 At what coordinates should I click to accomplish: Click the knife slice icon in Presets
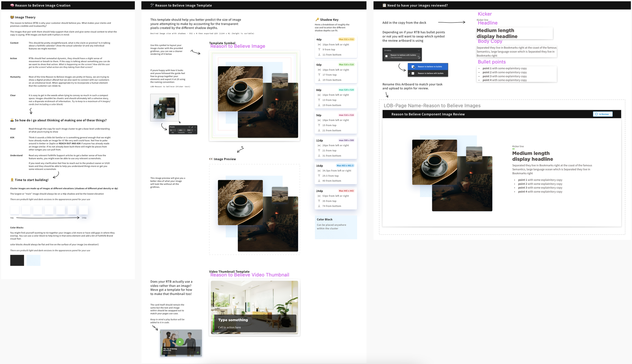[192, 127]
